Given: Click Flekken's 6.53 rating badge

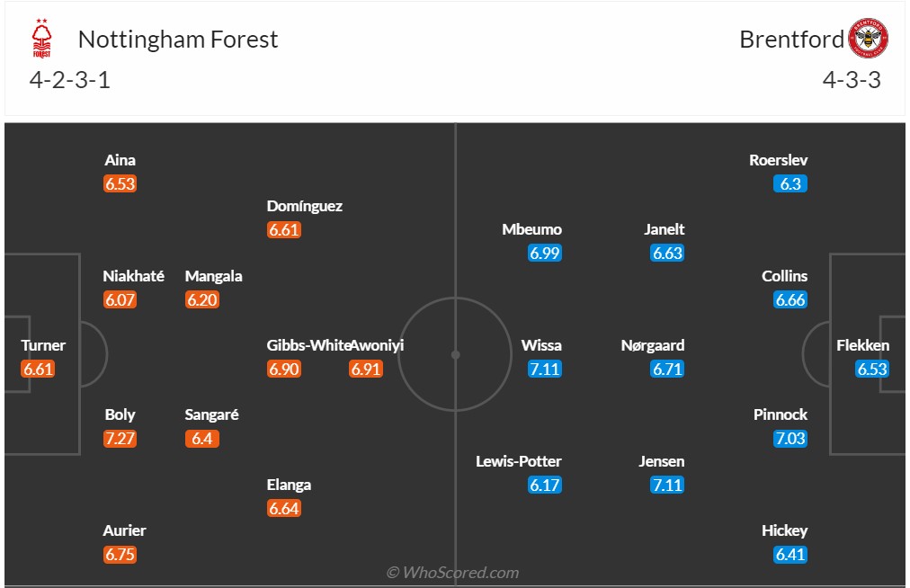Looking at the screenshot, I should [872, 369].
